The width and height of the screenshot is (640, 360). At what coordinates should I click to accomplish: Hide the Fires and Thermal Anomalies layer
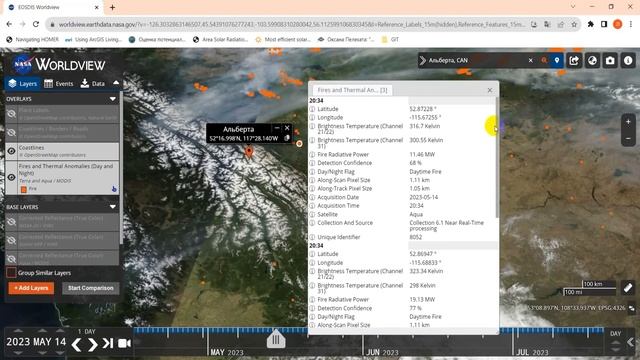(x=11, y=177)
